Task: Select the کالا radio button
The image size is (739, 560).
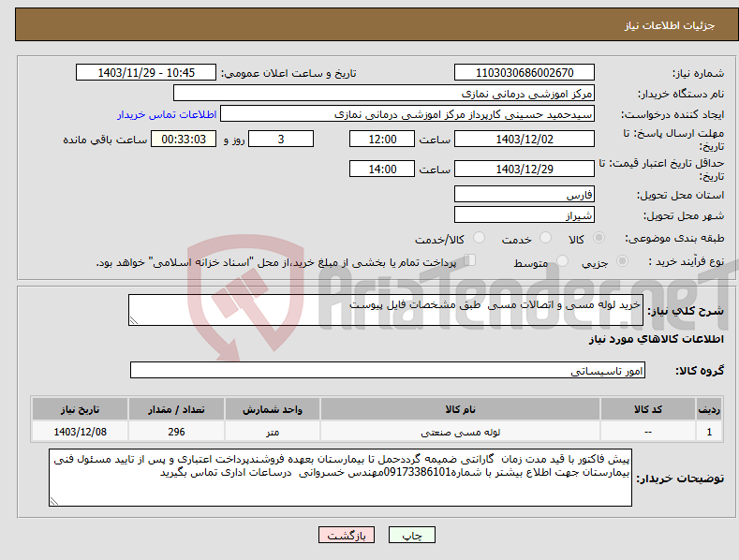Action: click(x=599, y=238)
